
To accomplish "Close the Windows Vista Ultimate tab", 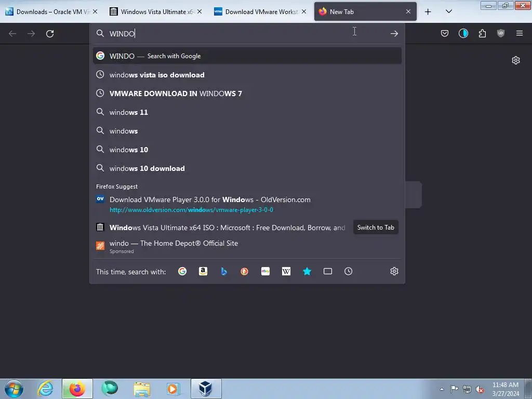I will coord(199,11).
